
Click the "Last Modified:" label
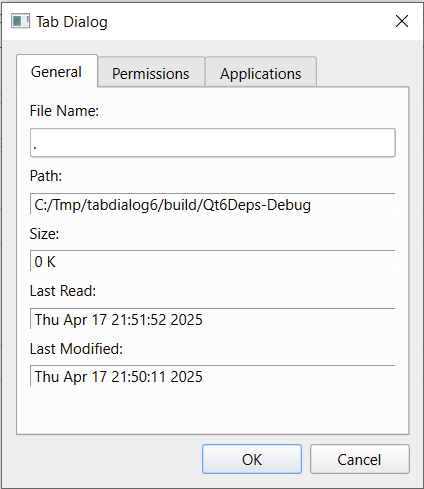point(76,349)
